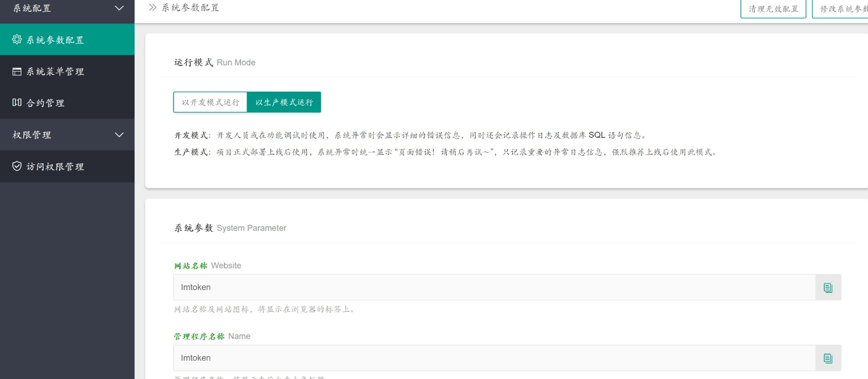Viewport: 868px width, 379px height.
Task: Click the double-arrow breadcrumb icon
Action: pyautogui.click(x=152, y=8)
